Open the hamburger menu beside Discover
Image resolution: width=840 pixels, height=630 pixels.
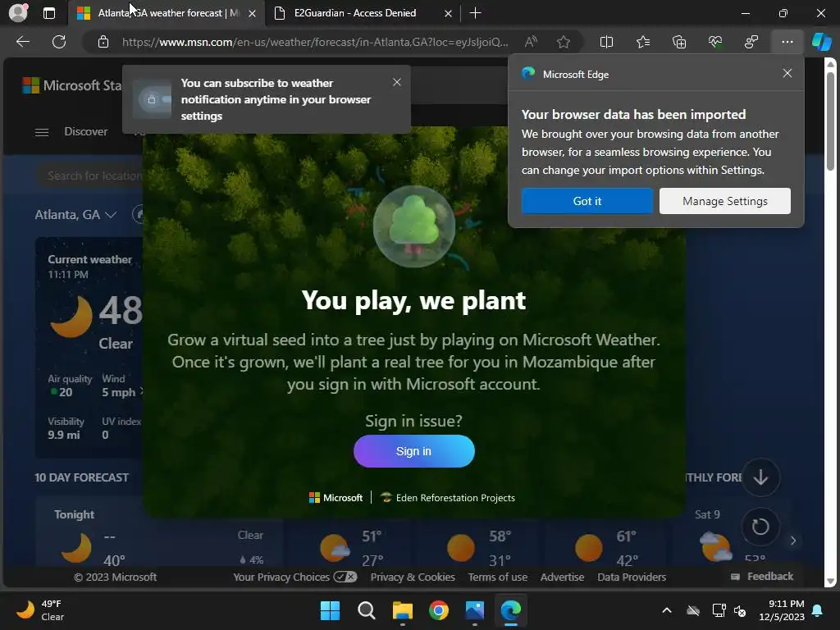pyautogui.click(x=42, y=132)
